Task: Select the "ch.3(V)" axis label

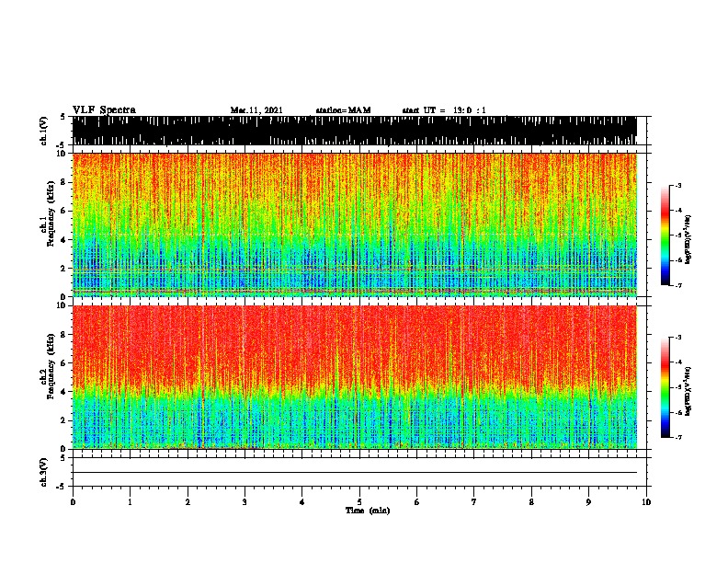Action: point(44,472)
